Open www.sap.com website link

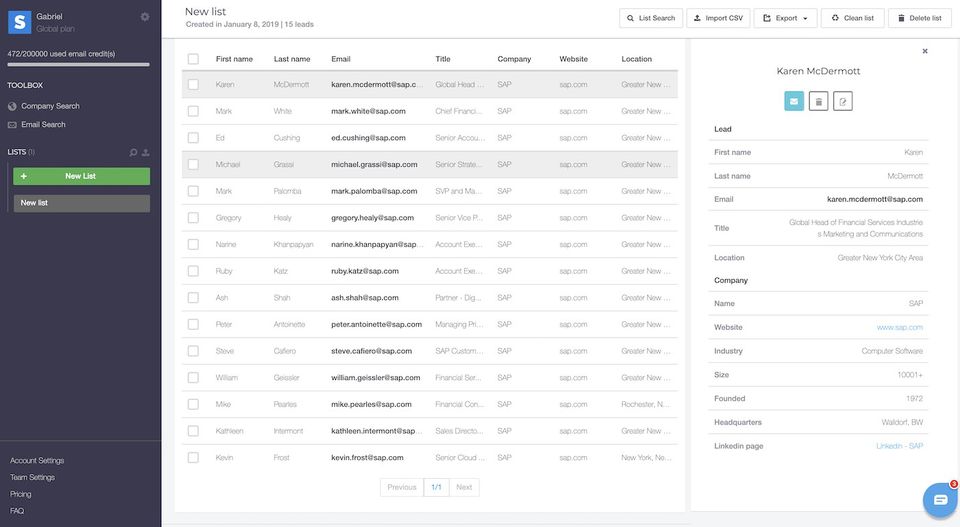click(x=899, y=327)
